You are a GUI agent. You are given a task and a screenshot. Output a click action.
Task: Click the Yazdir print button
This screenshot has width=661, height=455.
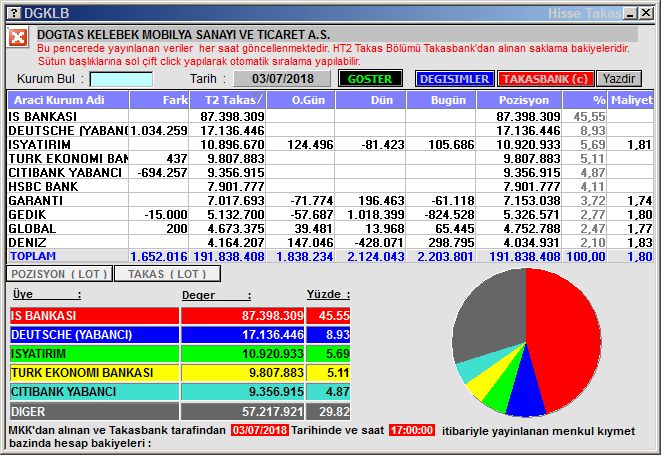click(x=618, y=79)
